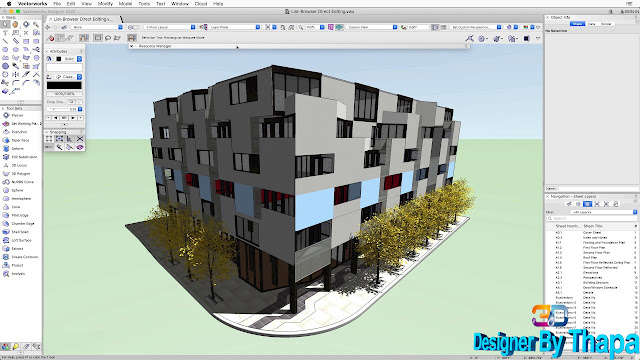Toggle Smart Edge snapping
Viewport: 640px width, 360px height.
click(x=69, y=147)
